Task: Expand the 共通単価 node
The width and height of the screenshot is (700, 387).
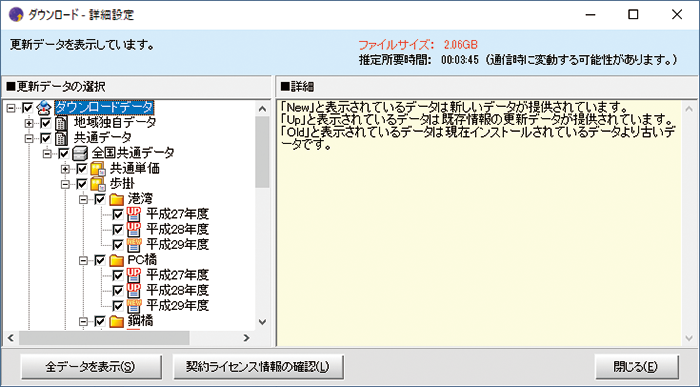Action: pos(65,169)
